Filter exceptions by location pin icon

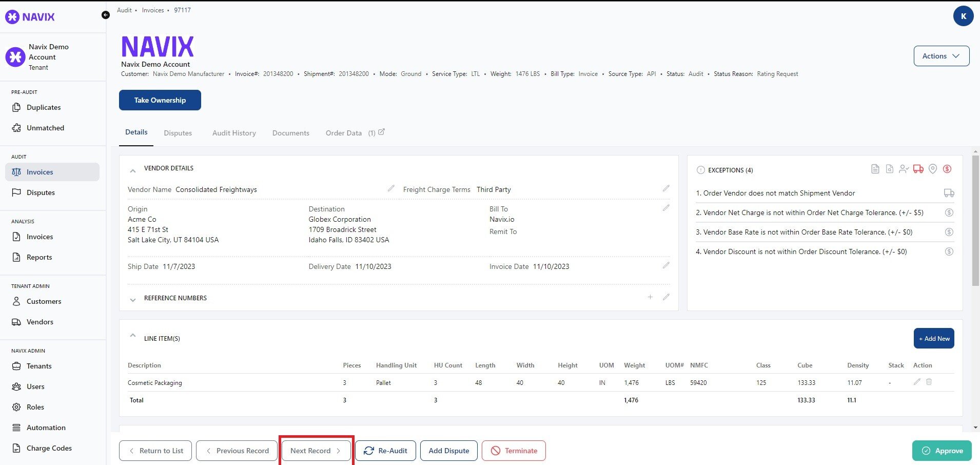tap(933, 169)
